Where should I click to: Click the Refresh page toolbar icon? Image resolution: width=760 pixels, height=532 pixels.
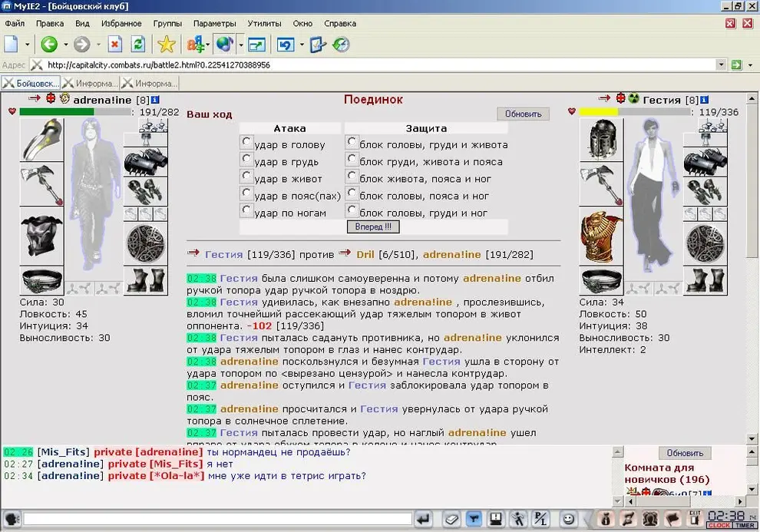138,45
